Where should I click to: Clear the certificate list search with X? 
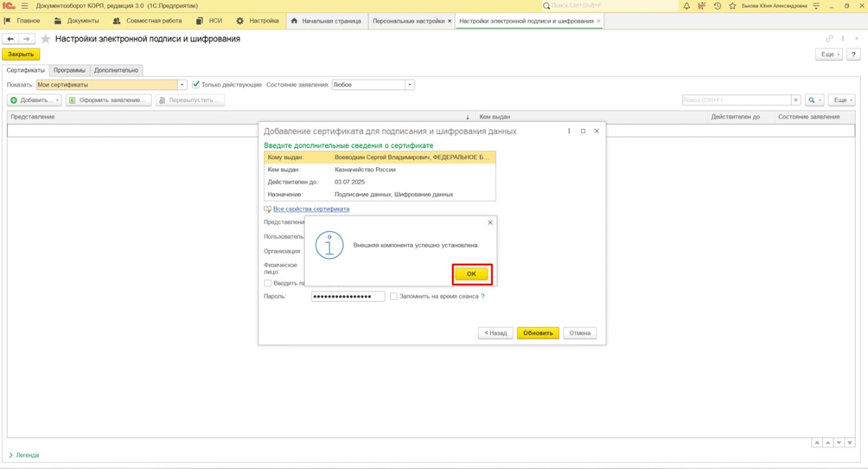click(x=795, y=100)
